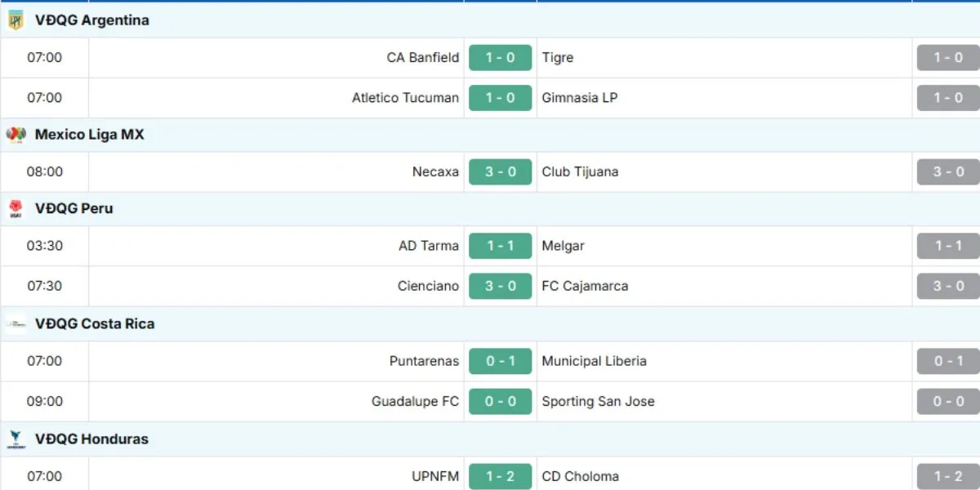Click the gray 0 - 1 Municipal Liberia result
980x490 pixels.
point(947,361)
